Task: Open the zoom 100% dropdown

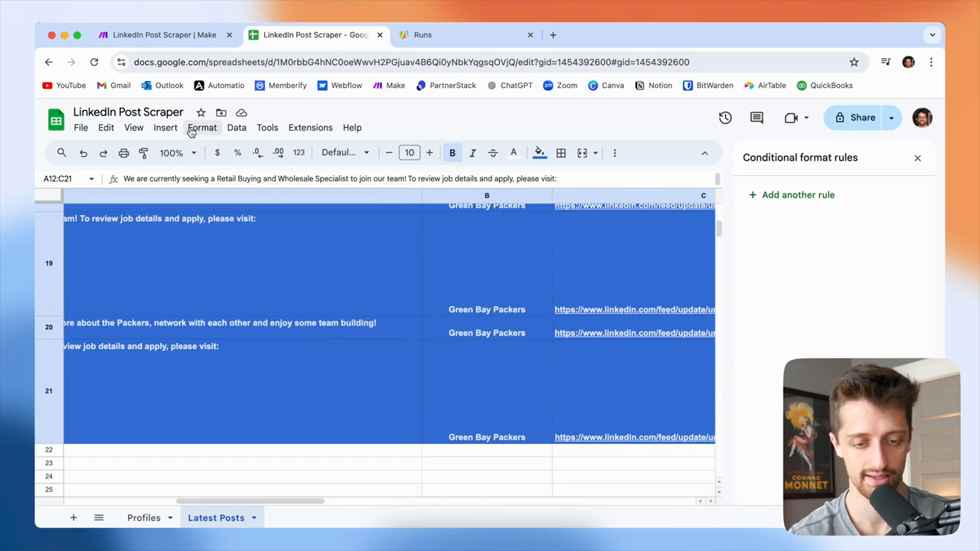Action: pos(178,153)
